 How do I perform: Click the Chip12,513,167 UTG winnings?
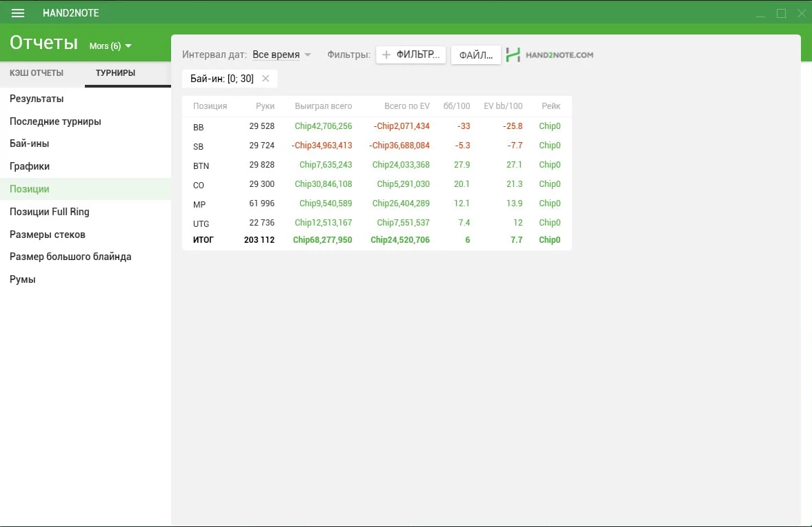(x=323, y=223)
